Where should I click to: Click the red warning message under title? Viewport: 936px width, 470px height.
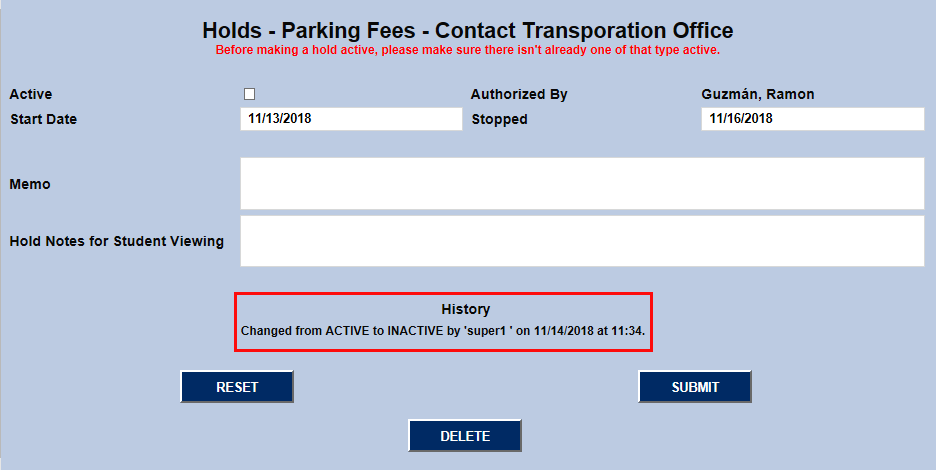467,49
